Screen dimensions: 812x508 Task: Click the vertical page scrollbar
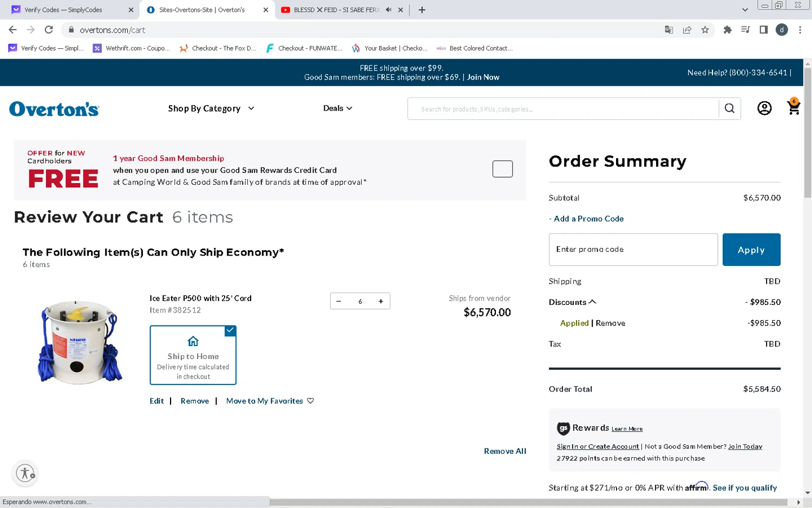click(x=808, y=133)
